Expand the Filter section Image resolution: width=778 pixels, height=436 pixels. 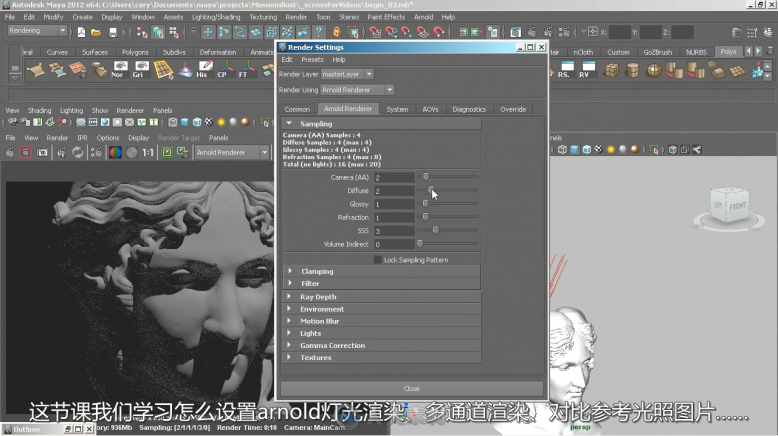click(x=290, y=283)
